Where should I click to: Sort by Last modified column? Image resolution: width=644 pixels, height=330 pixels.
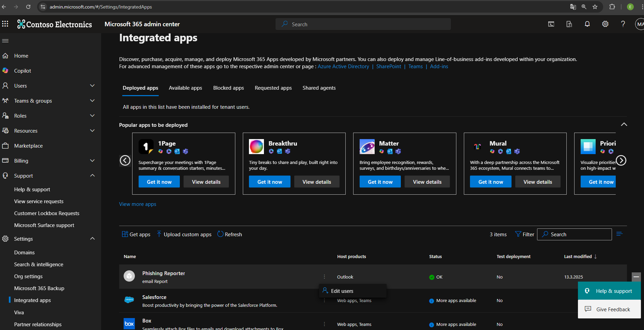[x=580, y=256]
